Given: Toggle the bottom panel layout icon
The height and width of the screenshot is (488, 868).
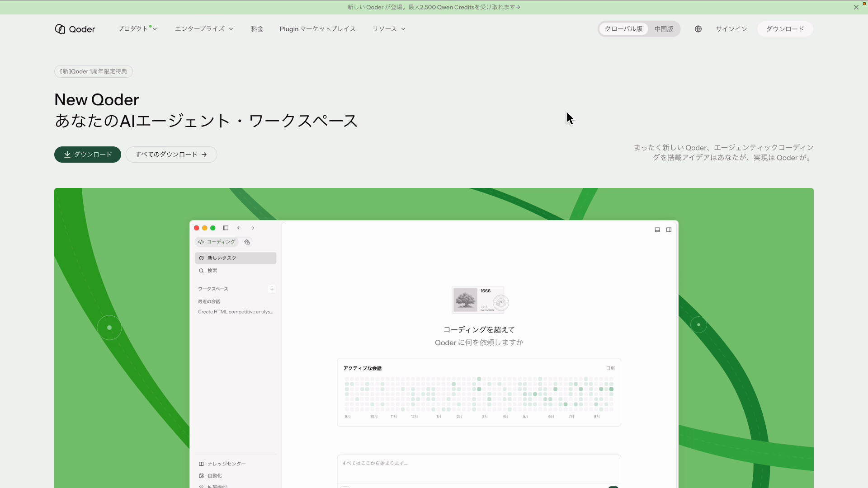Looking at the screenshot, I should [x=657, y=230].
